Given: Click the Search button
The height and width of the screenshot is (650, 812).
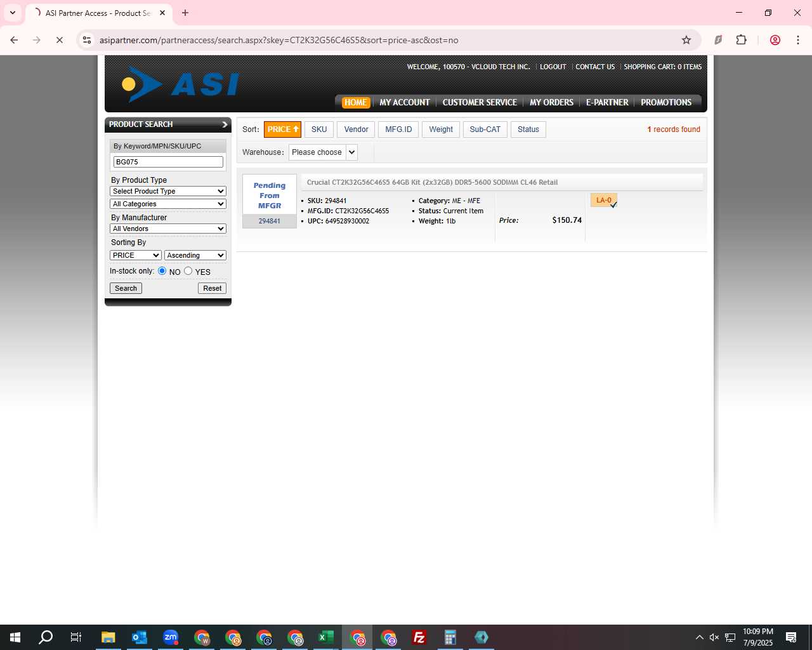Looking at the screenshot, I should pos(126,288).
